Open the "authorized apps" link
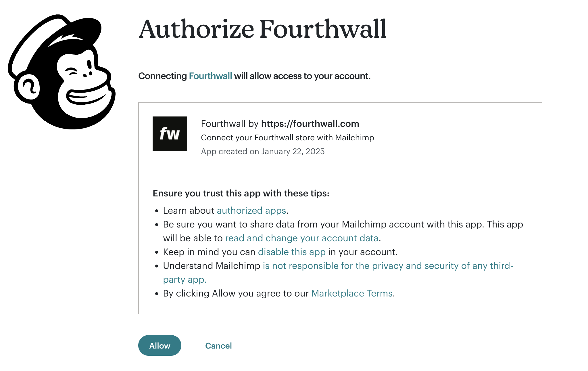This screenshot has width=588, height=371. [251, 211]
